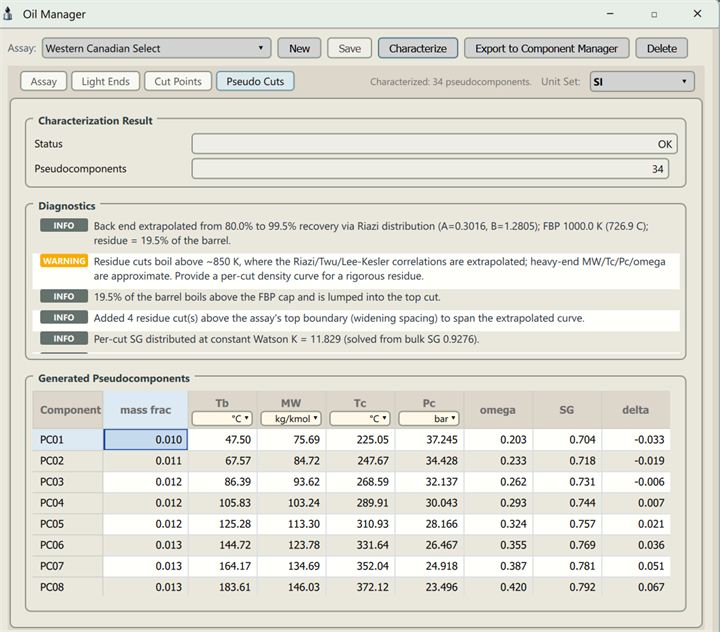Select the PC05 row label
Image resolution: width=720 pixels, height=632 pixels.
[x=68, y=524]
